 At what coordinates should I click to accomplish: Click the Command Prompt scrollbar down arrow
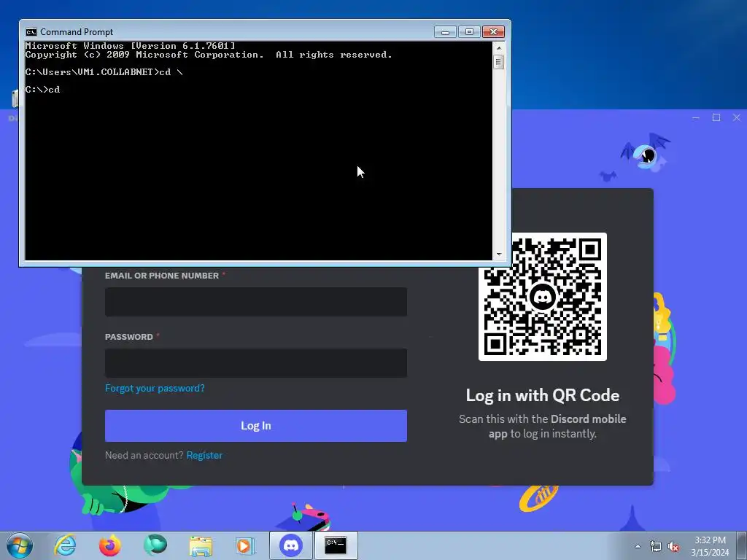click(499, 254)
